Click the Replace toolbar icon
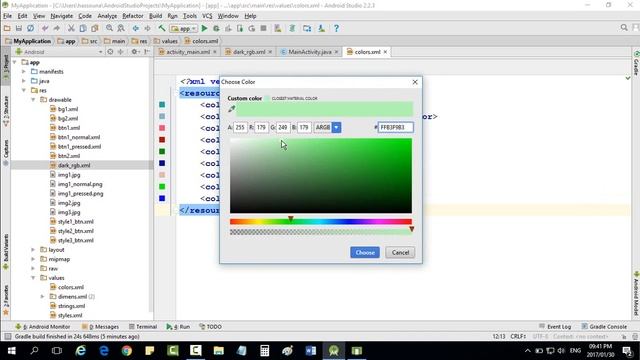Image resolution: width=640 pixels, height=360 pixels. [x=121, y=28]
